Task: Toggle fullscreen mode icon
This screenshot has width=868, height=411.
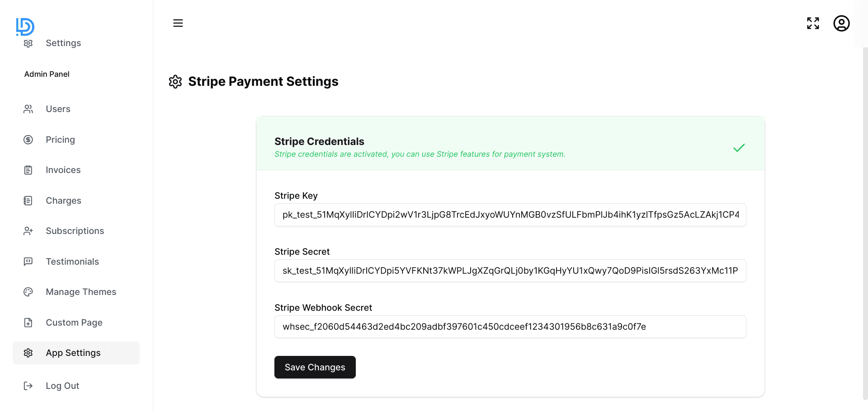Action: 813,23
